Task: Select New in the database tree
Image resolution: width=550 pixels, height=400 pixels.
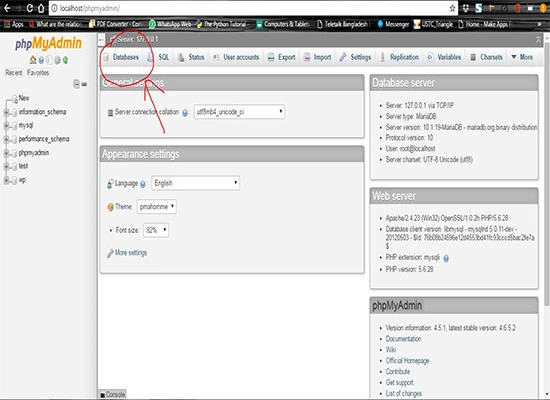Action: click(24, 98)
